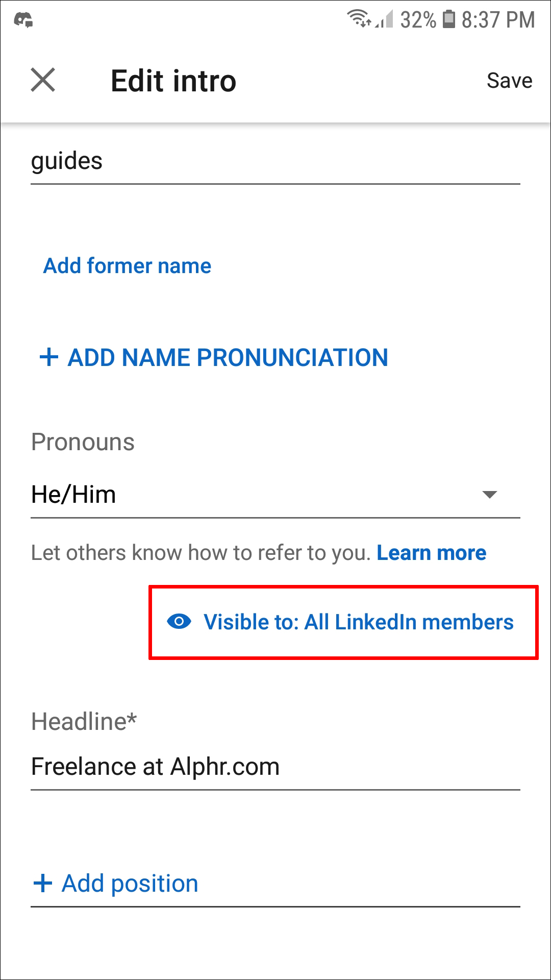Open Add former name link

tap(127, 266)
